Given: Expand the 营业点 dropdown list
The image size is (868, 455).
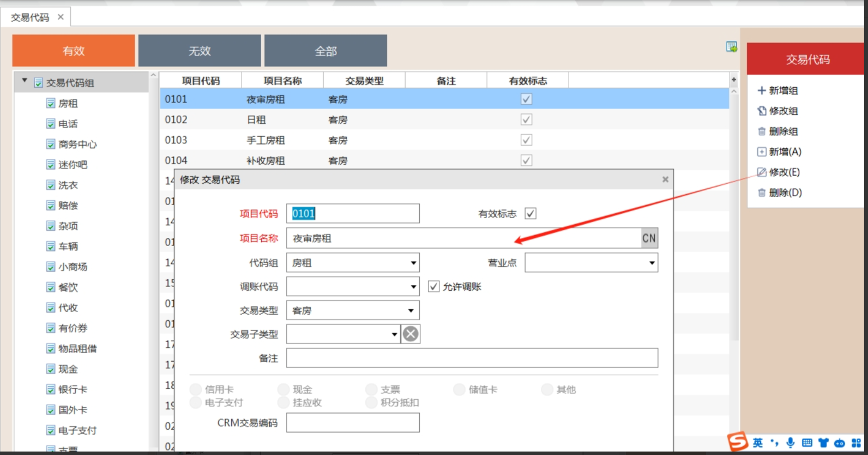Looking at the screenshot, I should [652, 263].
